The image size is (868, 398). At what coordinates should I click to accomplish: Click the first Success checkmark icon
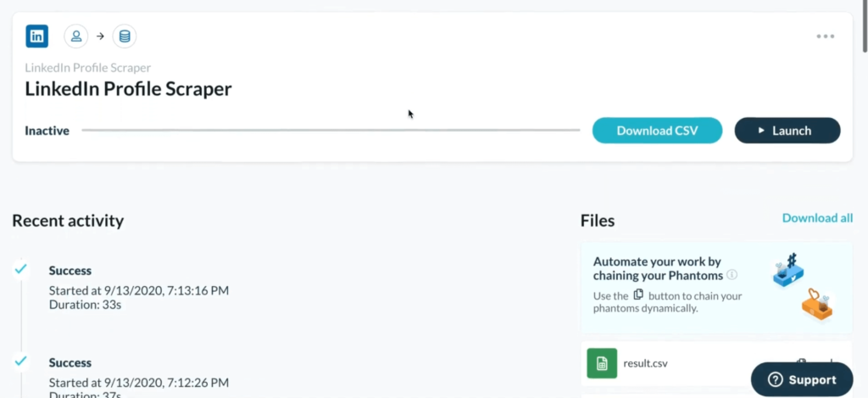(21, 269)
